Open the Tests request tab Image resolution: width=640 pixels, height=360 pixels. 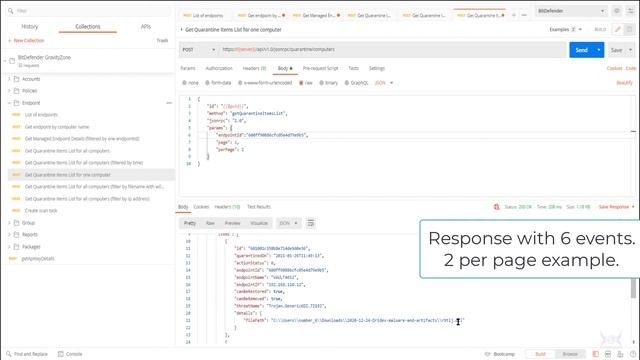[353, 68]
